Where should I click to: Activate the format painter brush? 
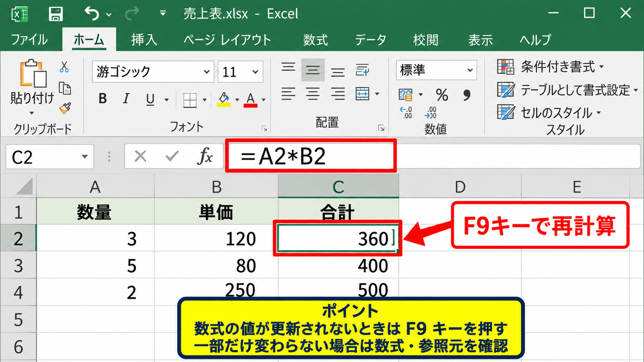(x=65, y=108)
